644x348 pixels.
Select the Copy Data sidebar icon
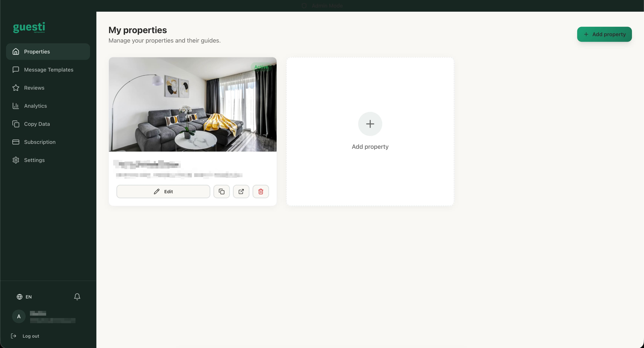coord(15,124)
